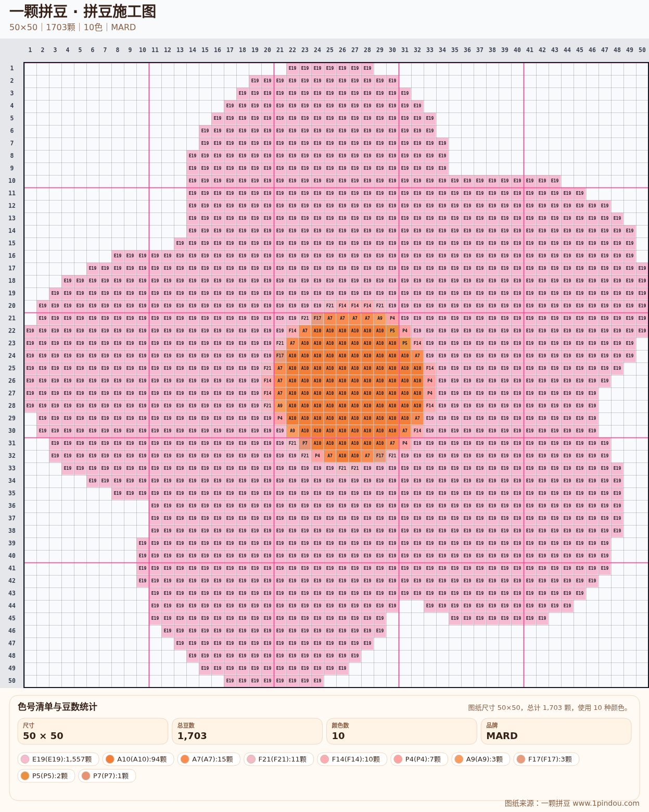The image size is (649, 812).
Task: Click the first E19 cell in row 1
Action: point(292,68)
